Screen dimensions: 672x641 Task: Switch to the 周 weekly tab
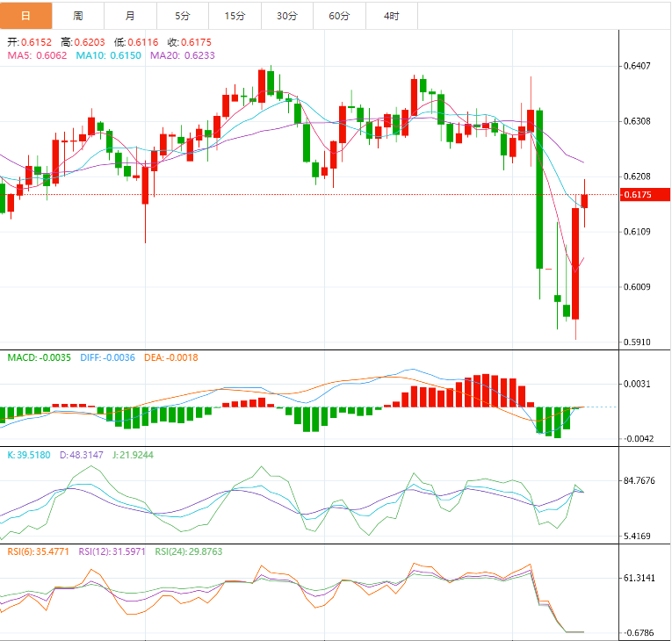click(x=78, y=16)
